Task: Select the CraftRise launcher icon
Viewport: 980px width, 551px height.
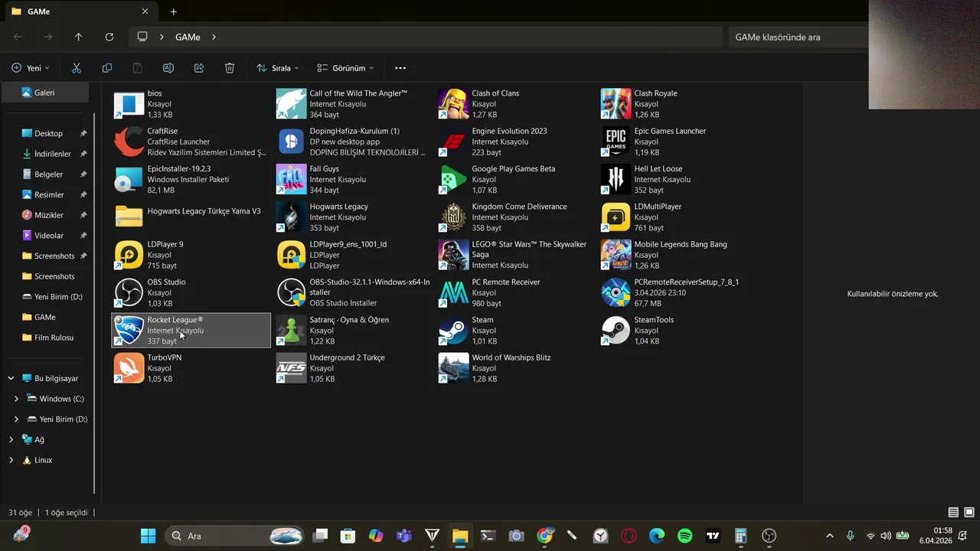Action: (129, 142)
